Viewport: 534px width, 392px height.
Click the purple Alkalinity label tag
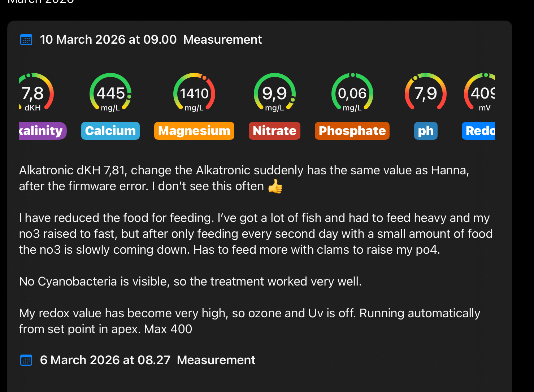click(x=42, y=131)
